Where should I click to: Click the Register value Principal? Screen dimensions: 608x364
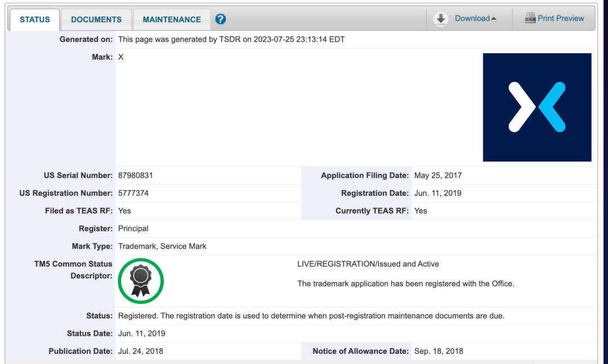tap(133, 228)
